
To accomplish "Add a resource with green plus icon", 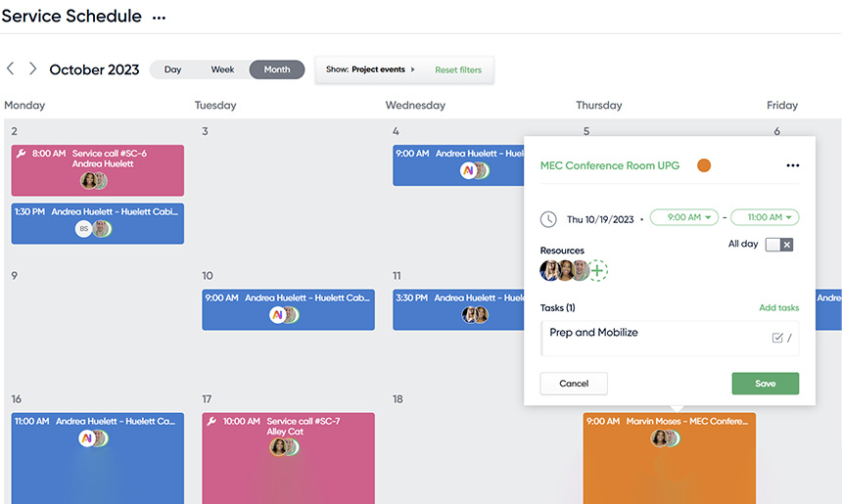I will click(597, 270).
